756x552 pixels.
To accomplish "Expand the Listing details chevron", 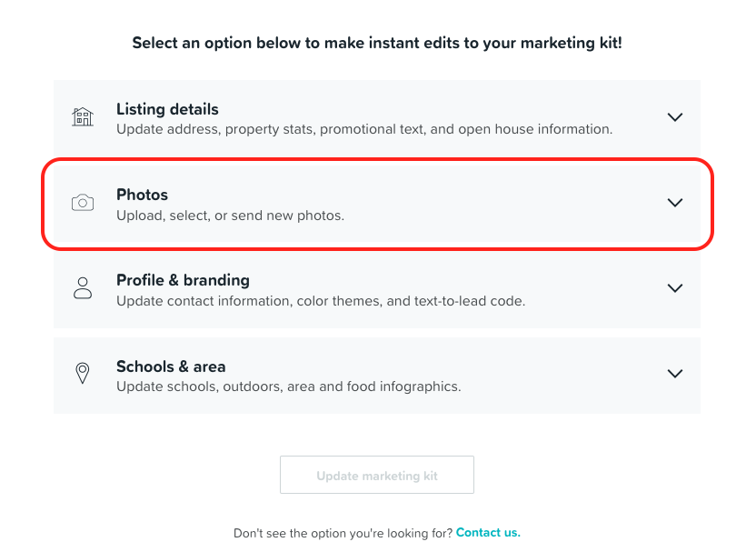I will (675, 117).
